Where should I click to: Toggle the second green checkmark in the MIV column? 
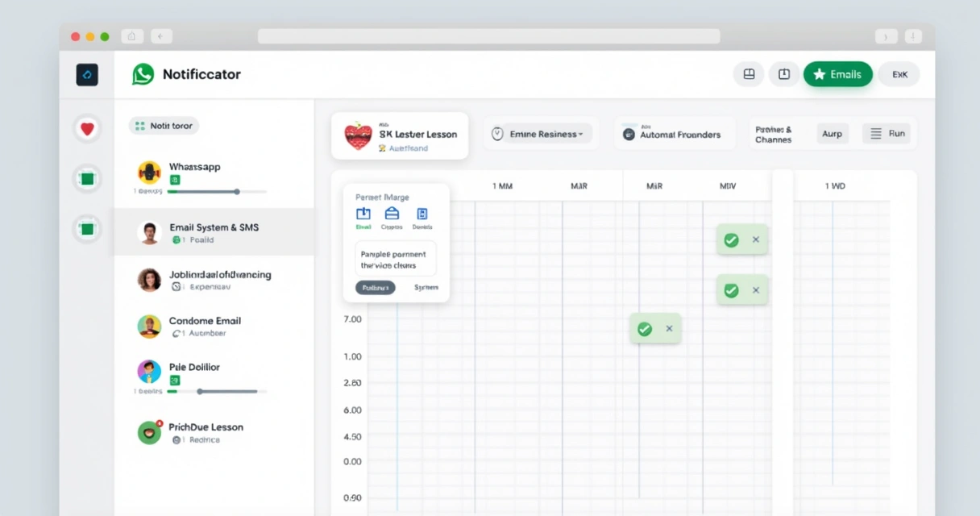[x=731, y=290]
